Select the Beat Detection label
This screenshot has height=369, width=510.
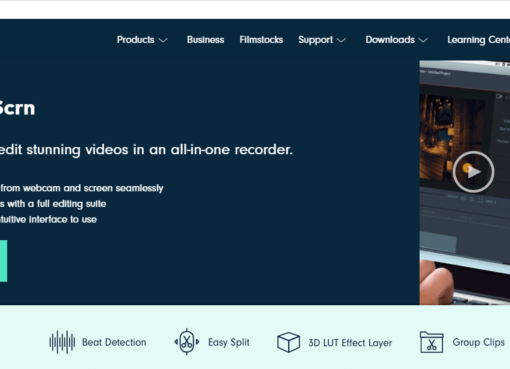tap(114, 342)
